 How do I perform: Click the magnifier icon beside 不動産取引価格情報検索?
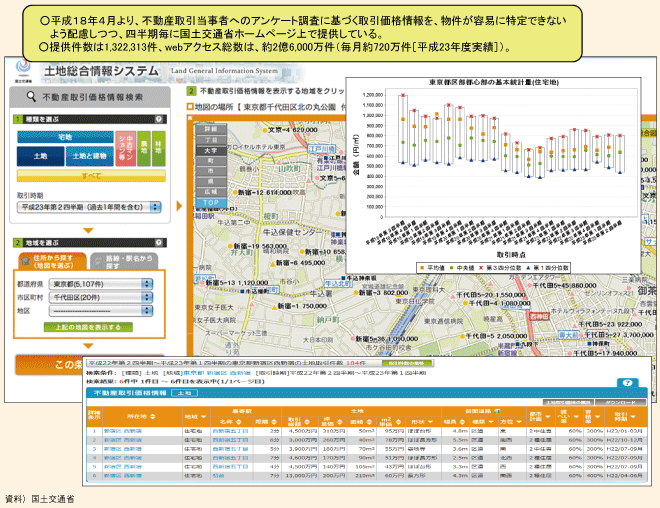click(31, 96)
